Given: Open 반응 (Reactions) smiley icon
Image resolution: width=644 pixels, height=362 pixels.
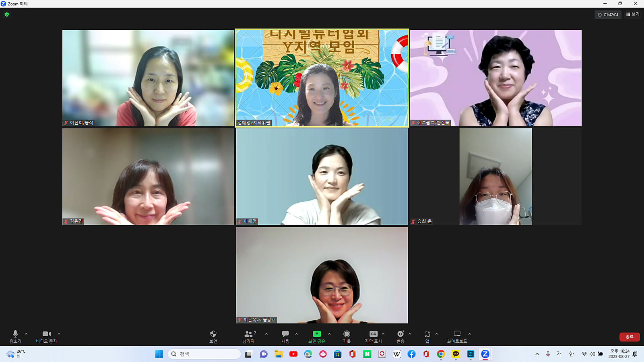Looking at the screenshot, I should click(400, 334).
